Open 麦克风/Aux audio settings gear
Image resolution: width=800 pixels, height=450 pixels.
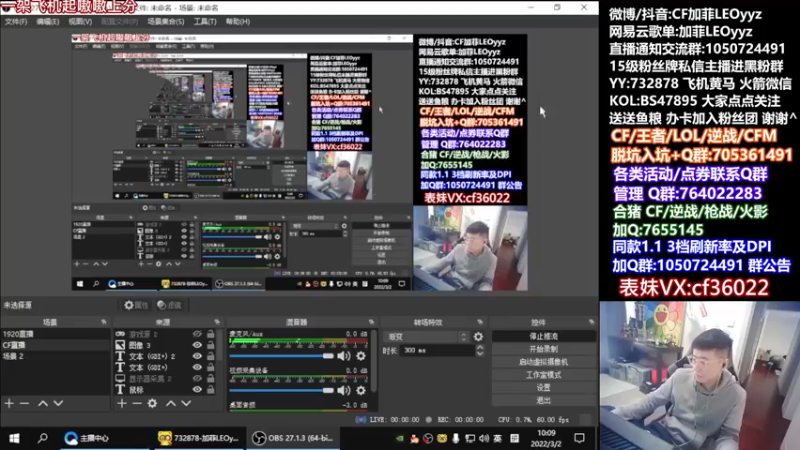pos(361,356)
